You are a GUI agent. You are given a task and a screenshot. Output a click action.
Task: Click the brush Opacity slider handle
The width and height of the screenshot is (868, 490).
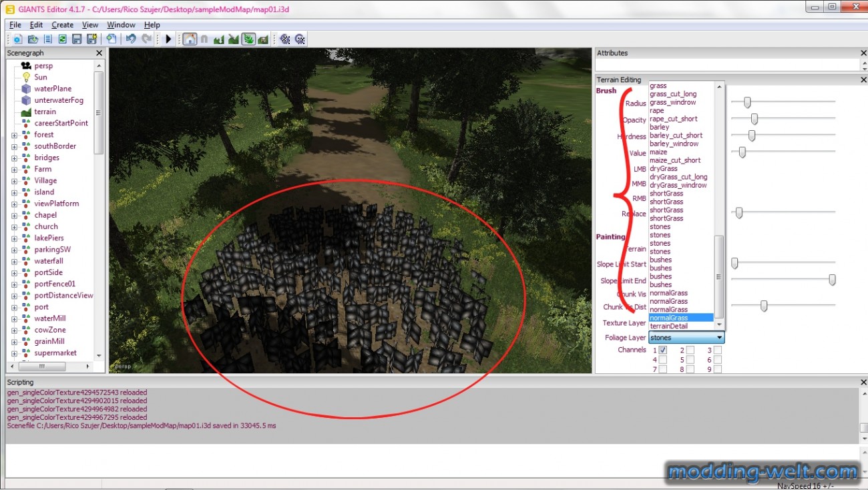click(754, 119)
